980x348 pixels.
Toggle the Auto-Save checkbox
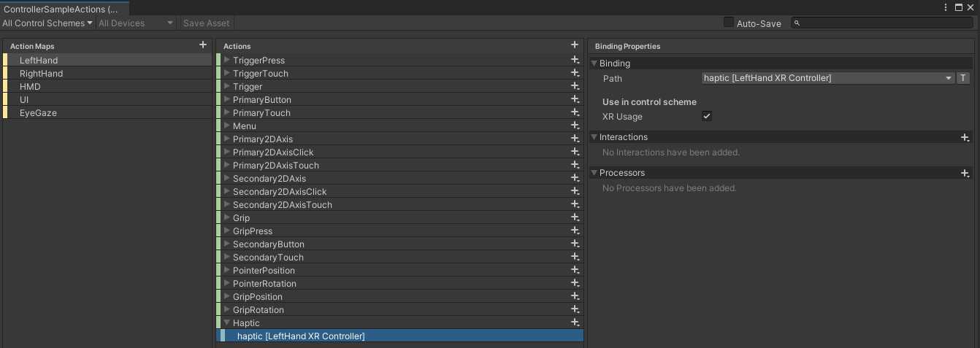pyautogui.click(x=729, y=23)
